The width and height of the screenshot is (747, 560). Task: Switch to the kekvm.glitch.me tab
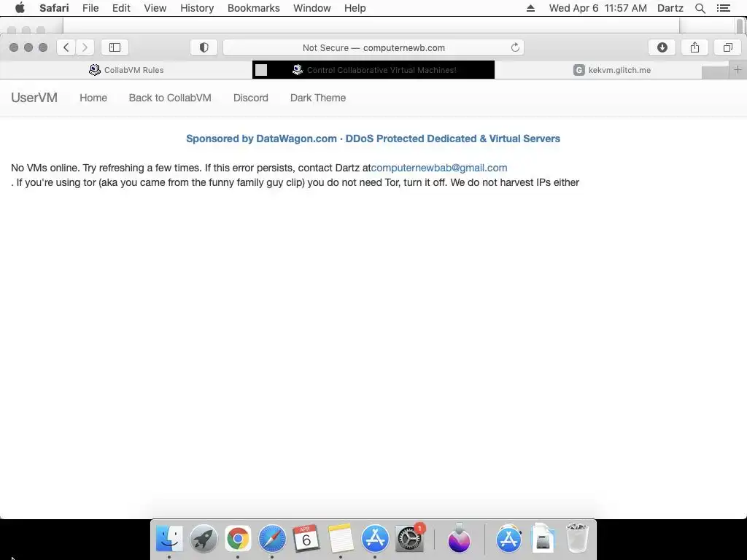point(612,70)
